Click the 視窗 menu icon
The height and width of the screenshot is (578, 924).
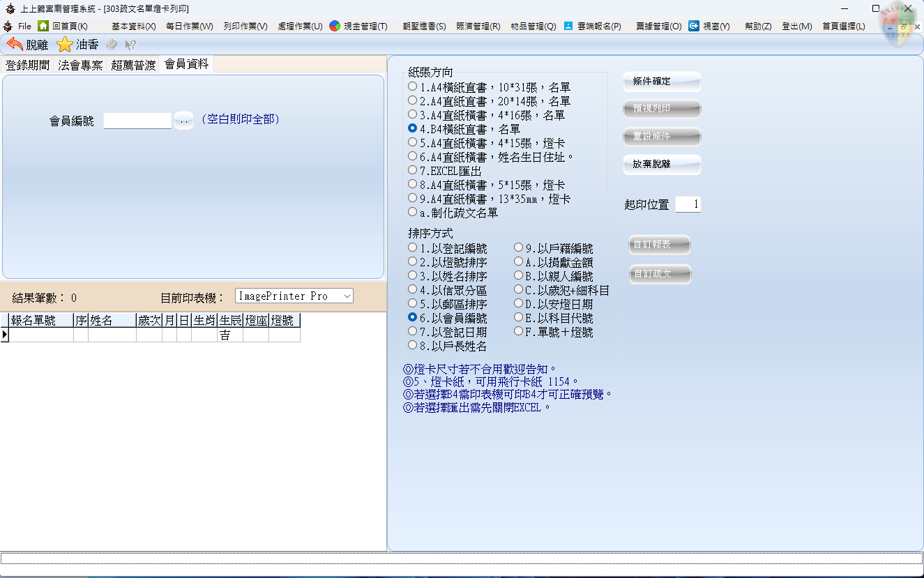click(x=694, y=26)
